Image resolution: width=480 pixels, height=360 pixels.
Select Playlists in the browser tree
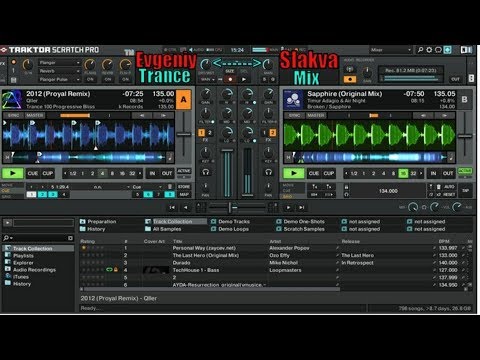point(23,256)
